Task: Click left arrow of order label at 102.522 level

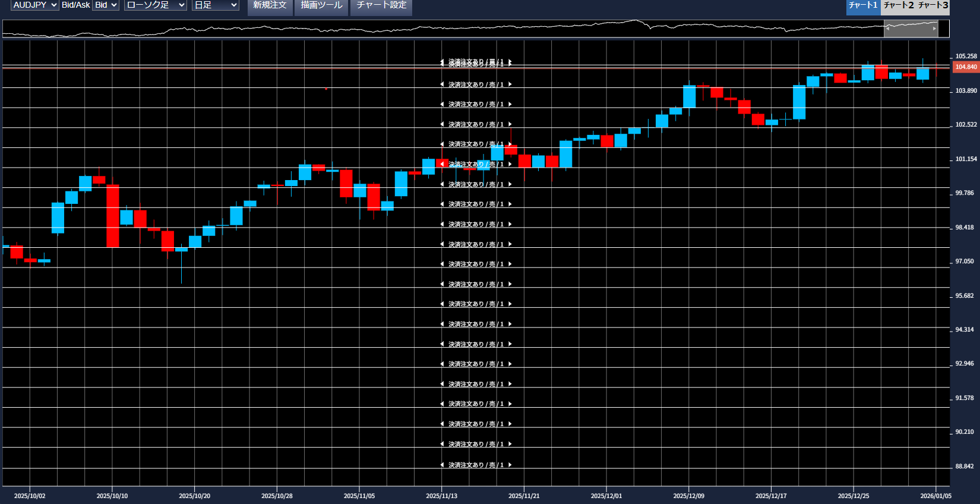Action: click(442, 124)
